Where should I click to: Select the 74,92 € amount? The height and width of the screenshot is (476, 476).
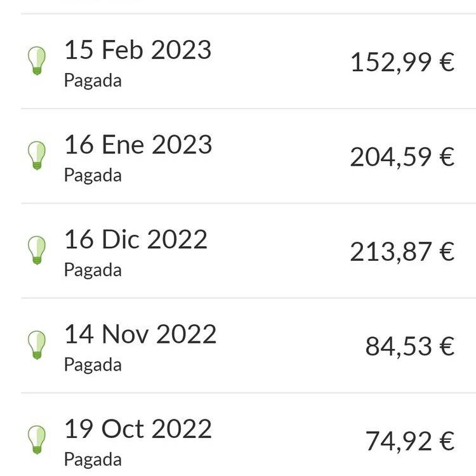tap(410, 441)
